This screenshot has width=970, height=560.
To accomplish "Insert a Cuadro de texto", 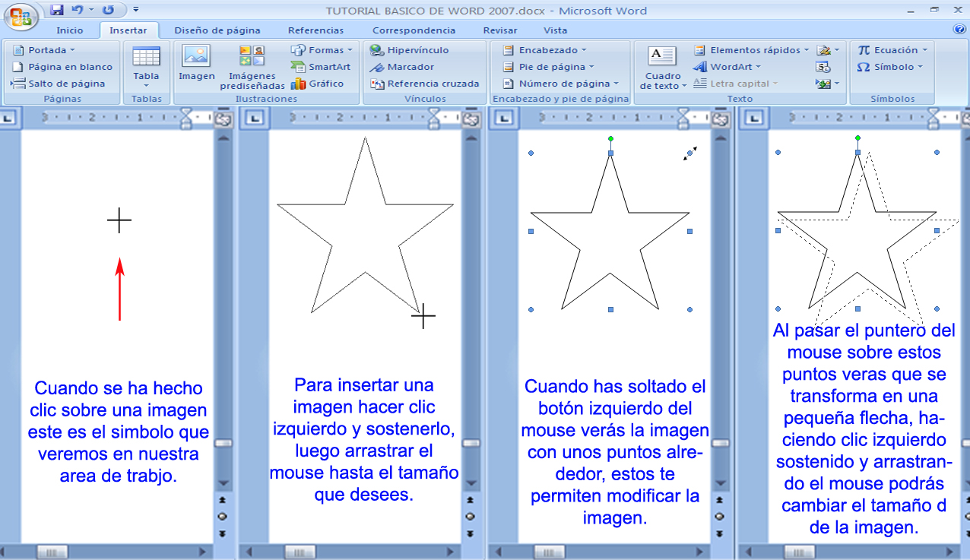I will click(662, 66).
